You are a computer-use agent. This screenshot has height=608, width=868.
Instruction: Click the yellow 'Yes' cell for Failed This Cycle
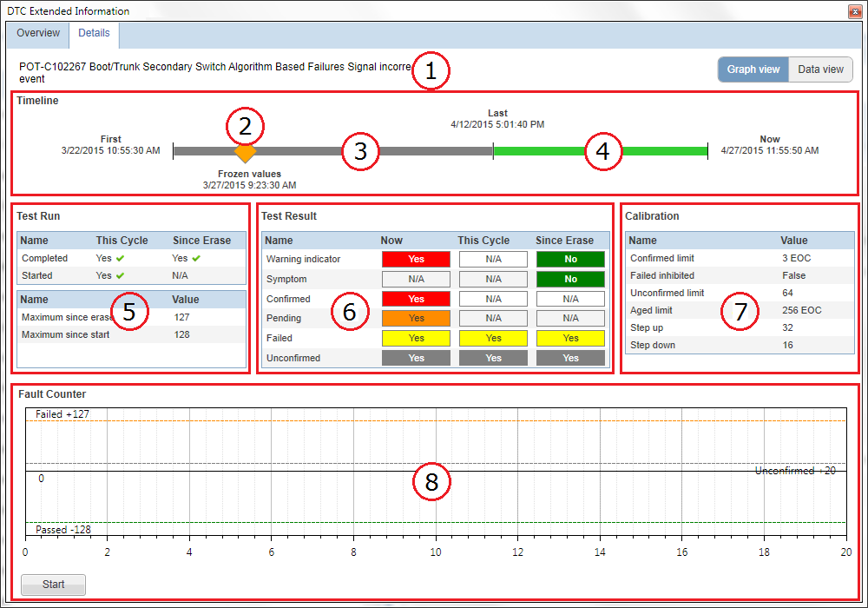[493, 338]
